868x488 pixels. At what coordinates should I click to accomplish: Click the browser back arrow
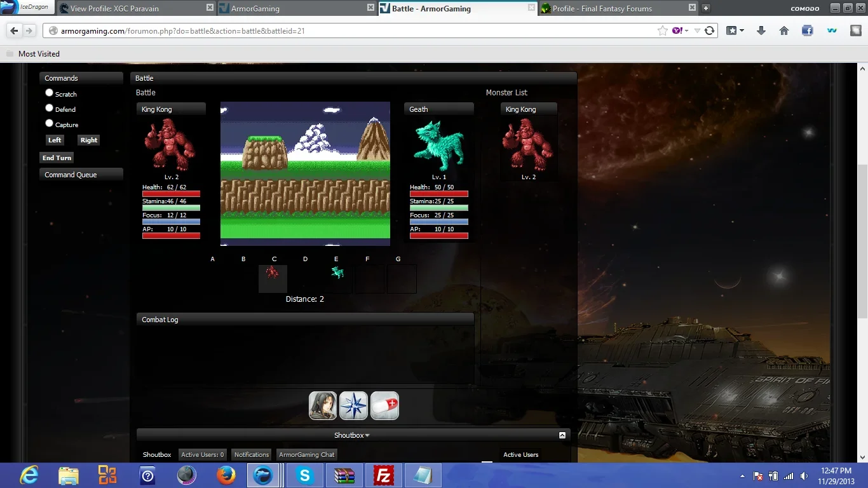(x=14, y=30)
